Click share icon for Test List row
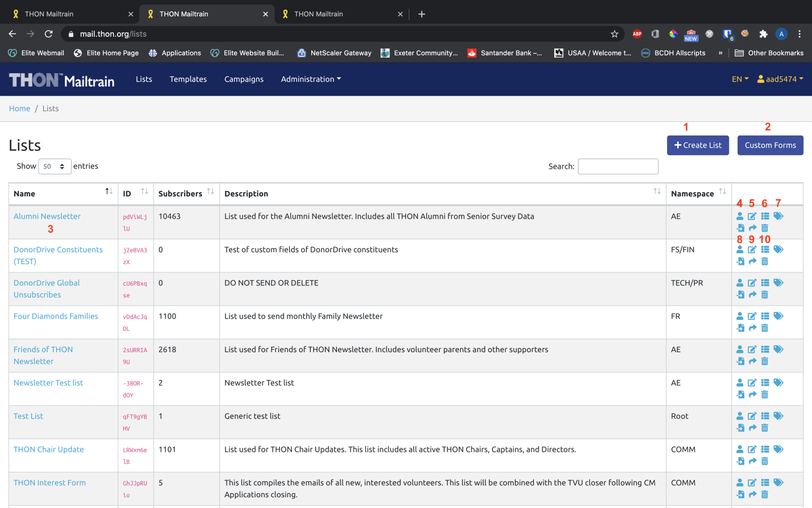Viewport: 812px width, 508px height. pos(753,428)
